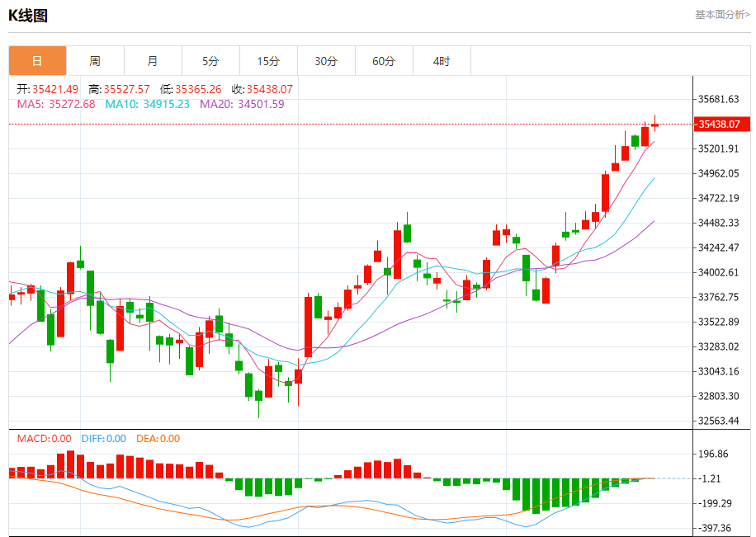This screenshot has height=537, width=756.
Task: Click the 33522.89 price axis label
Action: click(x=719, y=322)
